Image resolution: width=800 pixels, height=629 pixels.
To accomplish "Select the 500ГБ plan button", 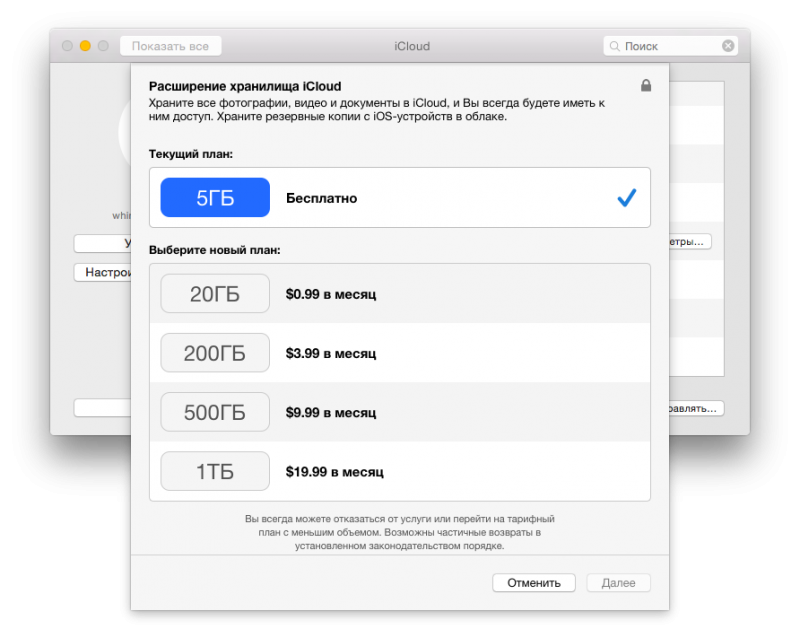I will [215, 412].
